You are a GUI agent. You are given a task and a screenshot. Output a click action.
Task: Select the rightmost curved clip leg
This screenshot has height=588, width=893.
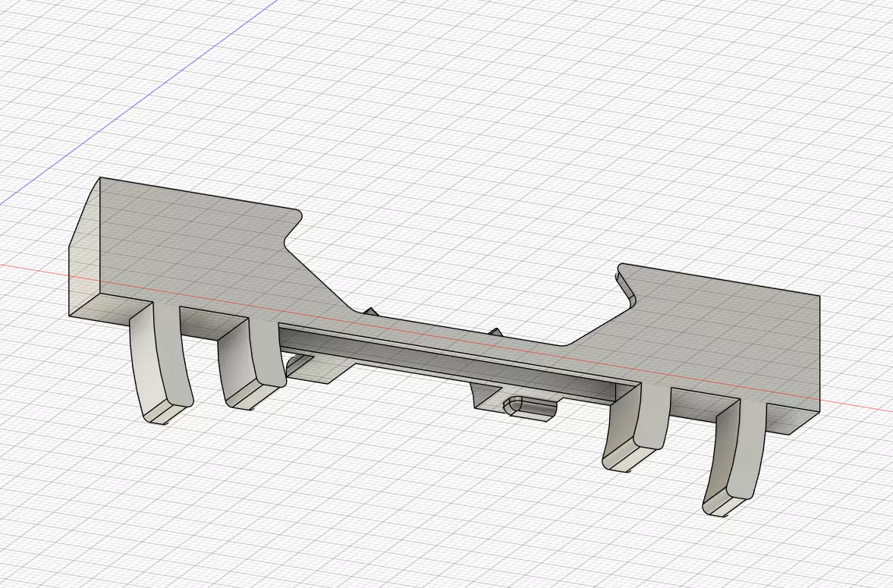point(734,457)
